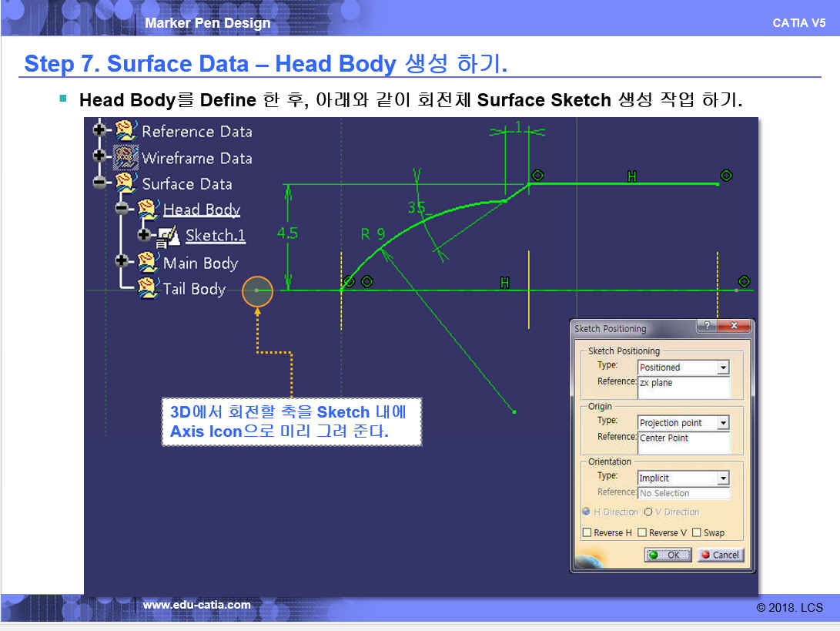
Task: Tick the Swap checkbox
Action: (697, 532)
